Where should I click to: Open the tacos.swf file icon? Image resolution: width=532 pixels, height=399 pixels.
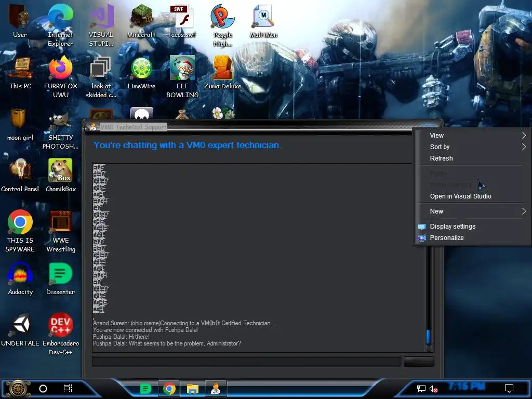pyautogui.click(x=182, y=21)
